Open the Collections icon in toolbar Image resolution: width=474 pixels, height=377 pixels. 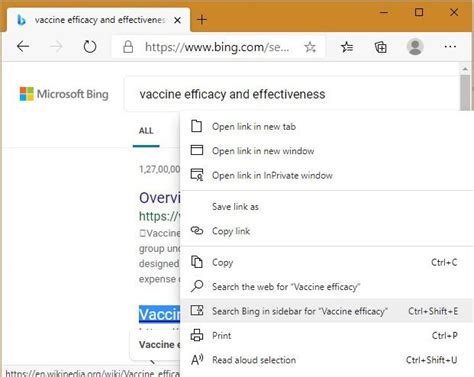[x=381, y=47]
